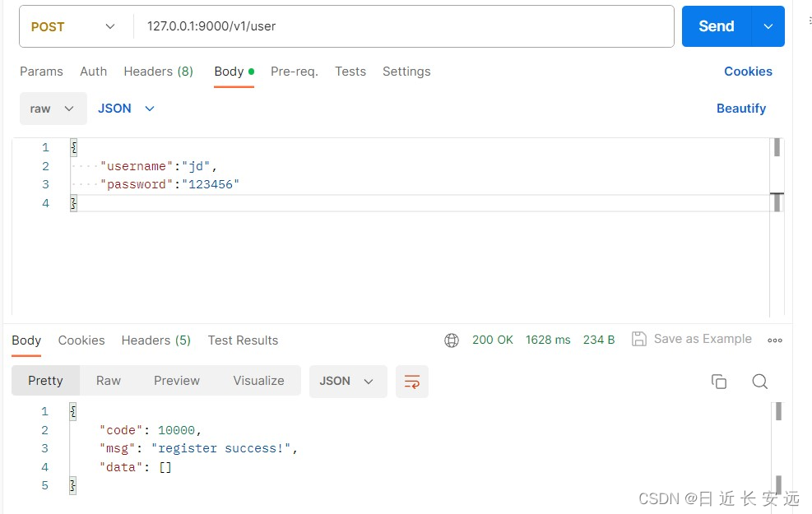Select the response Body tab

[x=26, y=340]
